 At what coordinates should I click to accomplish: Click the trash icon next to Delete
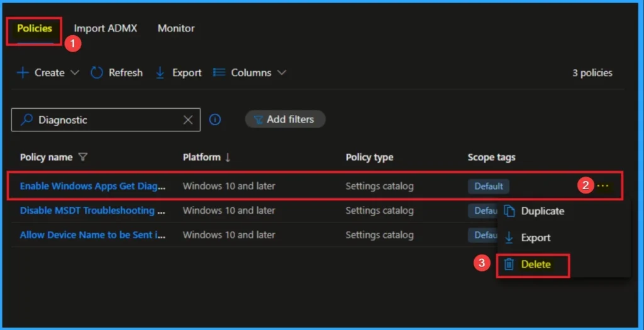pyautogui.click(x=509, y=265)
